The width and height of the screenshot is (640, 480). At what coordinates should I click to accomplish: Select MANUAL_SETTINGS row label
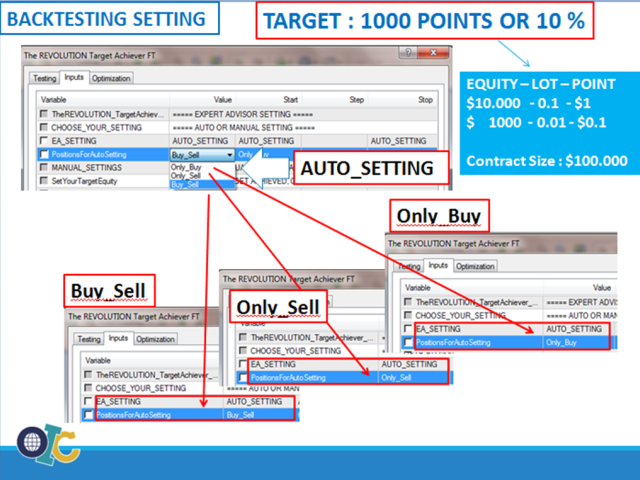pos(87,168)
